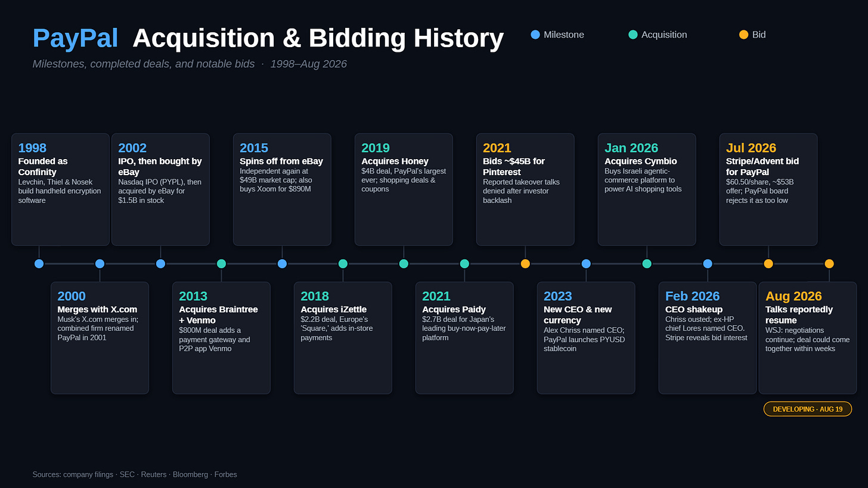Click the teal Acquisition legend dot
Image resolution: width=868 pixels, height=488 pixels.
[633, 35]
